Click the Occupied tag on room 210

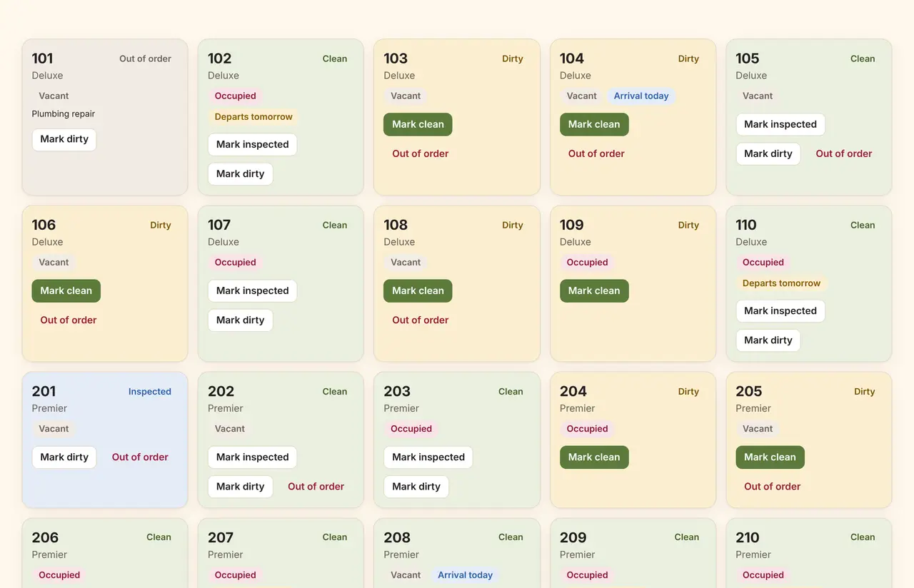(x=763, y=574)
